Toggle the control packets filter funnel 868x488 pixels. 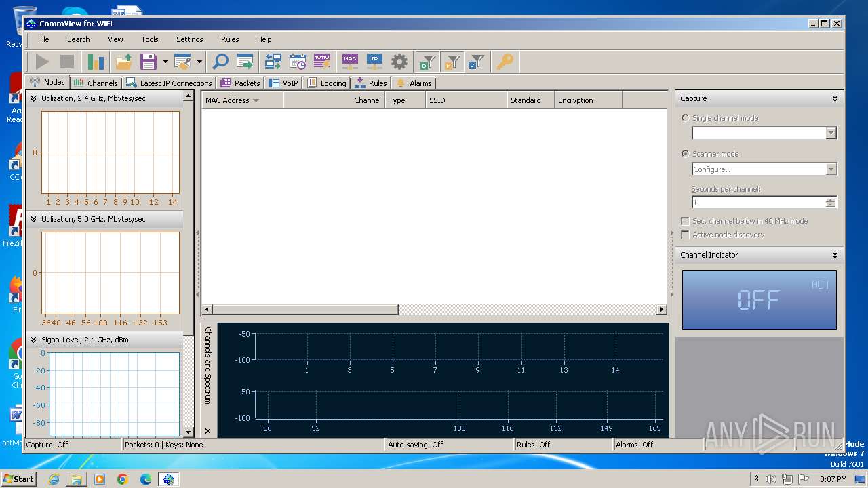point(477,62)
